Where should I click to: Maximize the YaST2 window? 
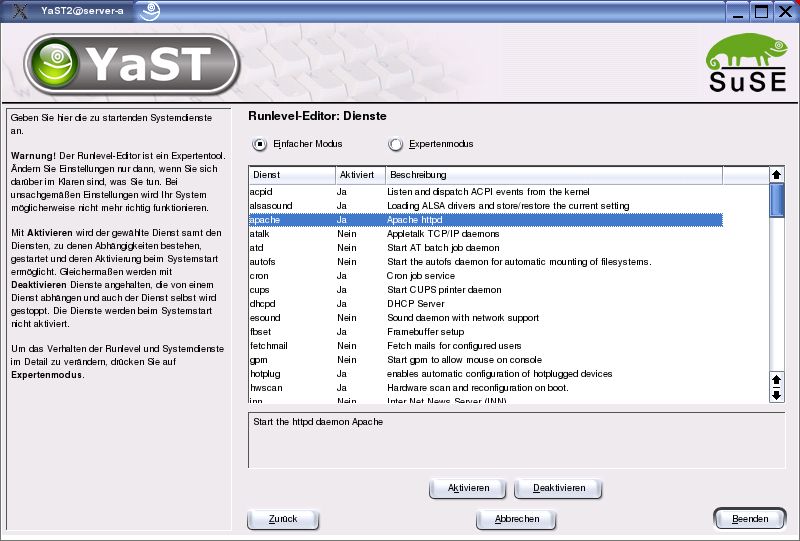pyautogui.click(x=761, y=12)
